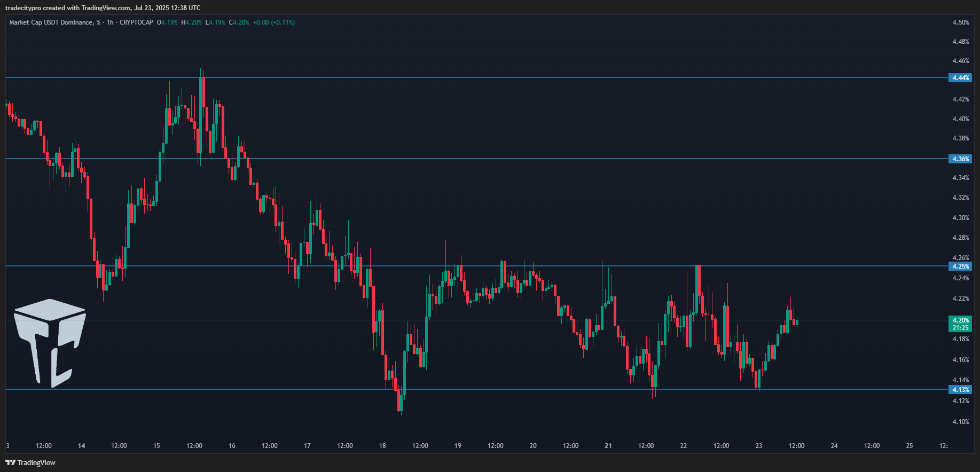Click the 4.12% price axis label
Image resolution: width=980 pixels, height=472 pixels.
click(x=961, y=401)
